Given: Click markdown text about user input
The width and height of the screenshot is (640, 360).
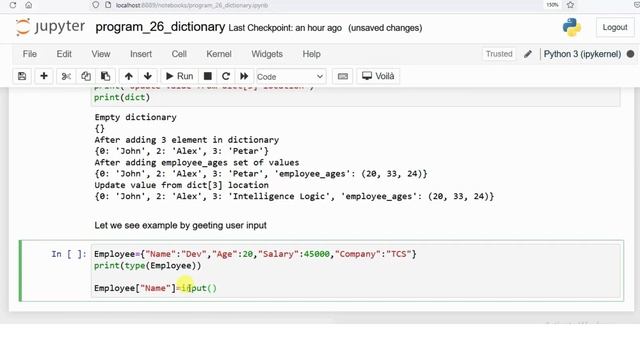Looking at the screenshot, I should point(180,225).
